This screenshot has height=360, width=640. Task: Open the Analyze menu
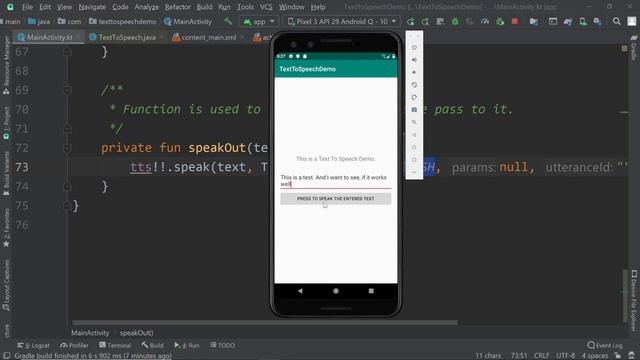[147, 7]
